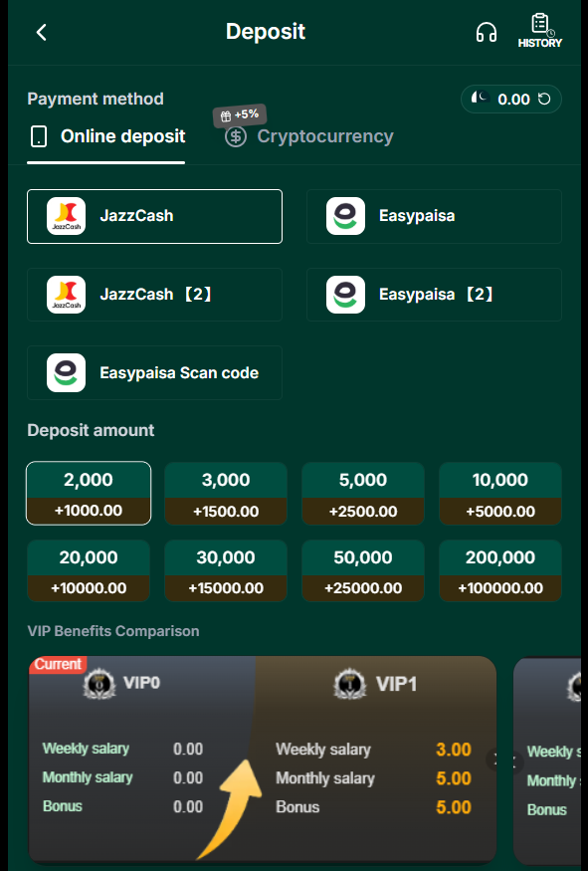Click the Easypaisa logo icon
The height and width of the screenshot is (871, 588).
pos(345,216)
